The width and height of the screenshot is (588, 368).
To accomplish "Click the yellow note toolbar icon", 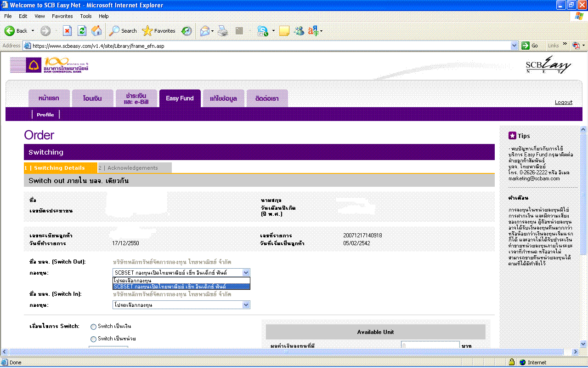I will point(284,31).
